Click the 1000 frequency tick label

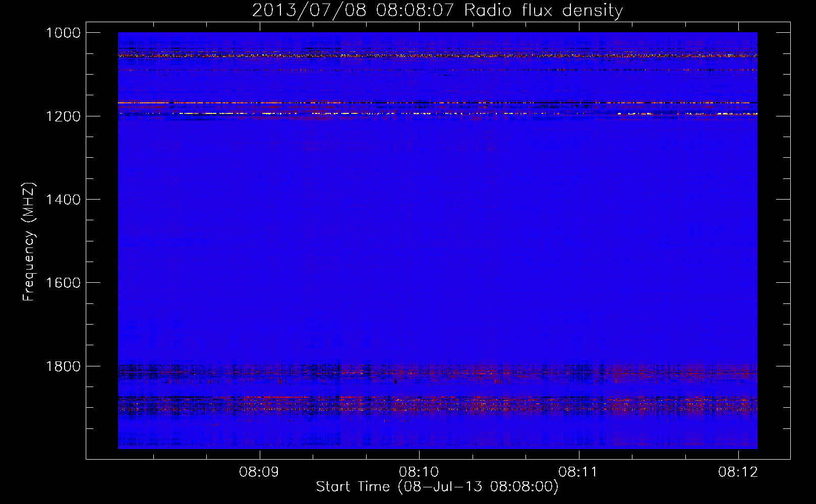(x=63, y=33)
